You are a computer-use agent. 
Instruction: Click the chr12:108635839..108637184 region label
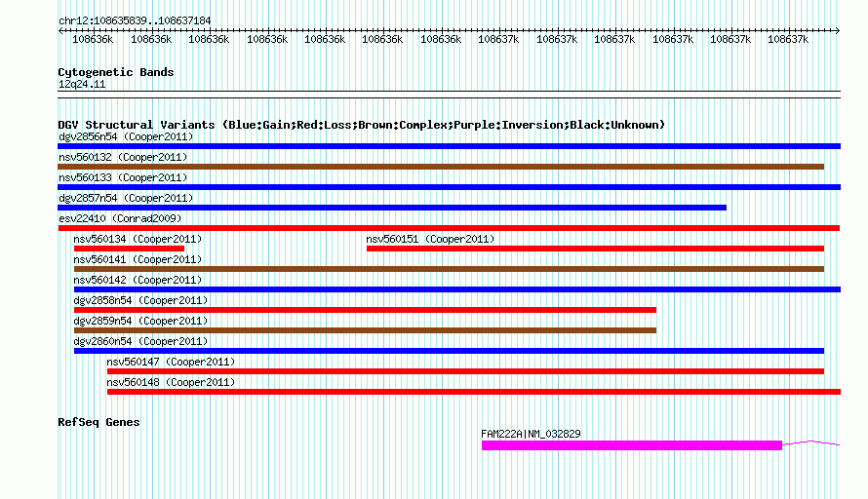[135, 20]
